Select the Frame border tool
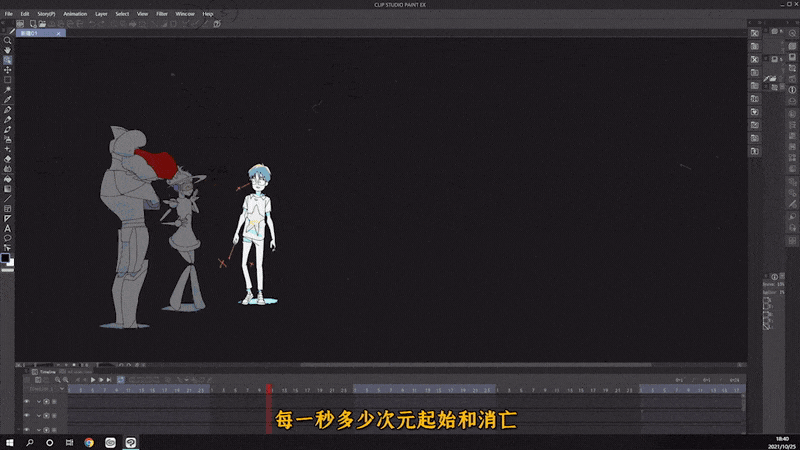Image resolution: width=800 pixels, height=450 pixels. coord(7,209)
